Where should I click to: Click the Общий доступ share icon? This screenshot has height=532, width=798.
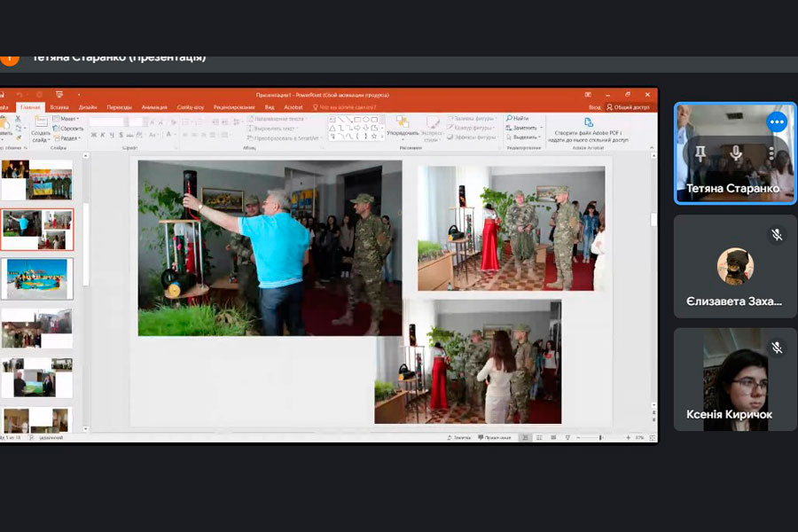[627, 106]
